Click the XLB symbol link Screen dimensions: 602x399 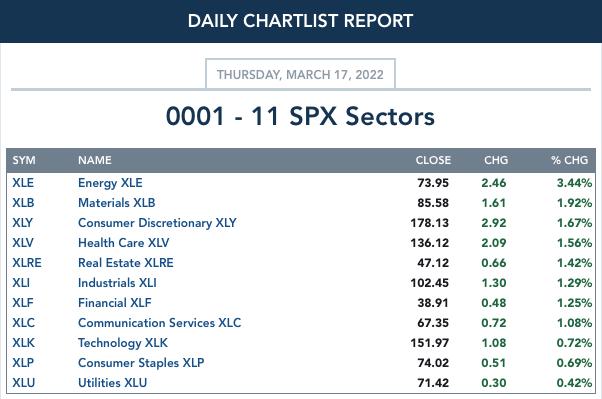coord(23,203)
